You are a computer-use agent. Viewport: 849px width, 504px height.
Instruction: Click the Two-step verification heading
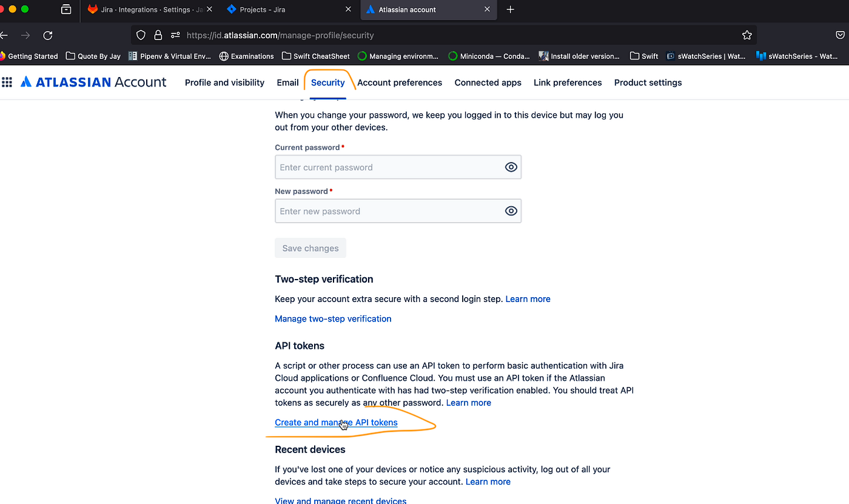[324, 279]
